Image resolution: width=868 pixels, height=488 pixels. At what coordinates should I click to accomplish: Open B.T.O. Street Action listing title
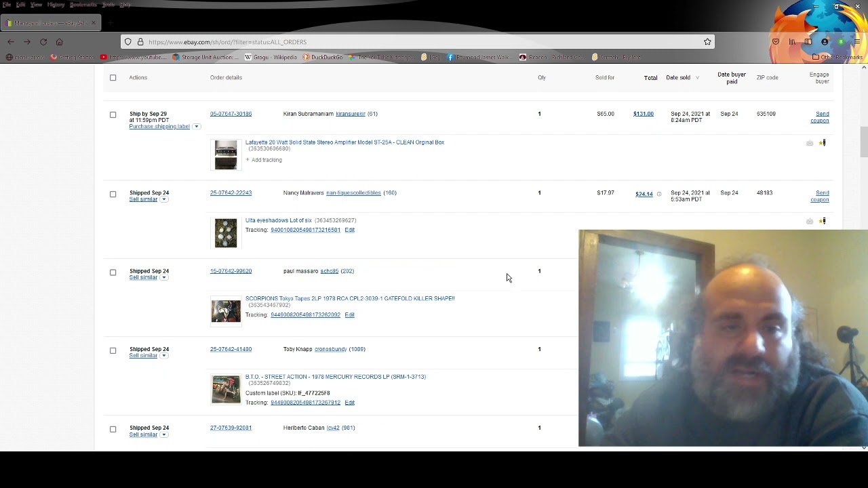coord(336,377)
